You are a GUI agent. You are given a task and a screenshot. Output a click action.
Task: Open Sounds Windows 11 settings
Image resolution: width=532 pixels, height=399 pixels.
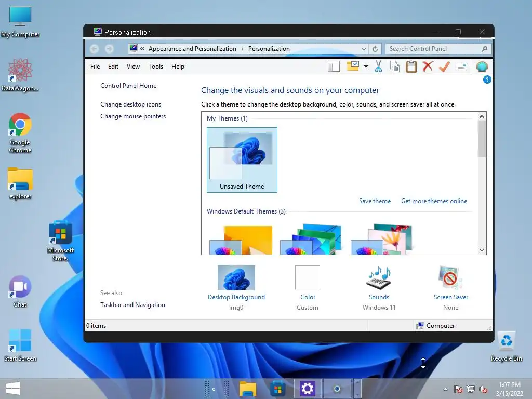[x=379, y=288]
